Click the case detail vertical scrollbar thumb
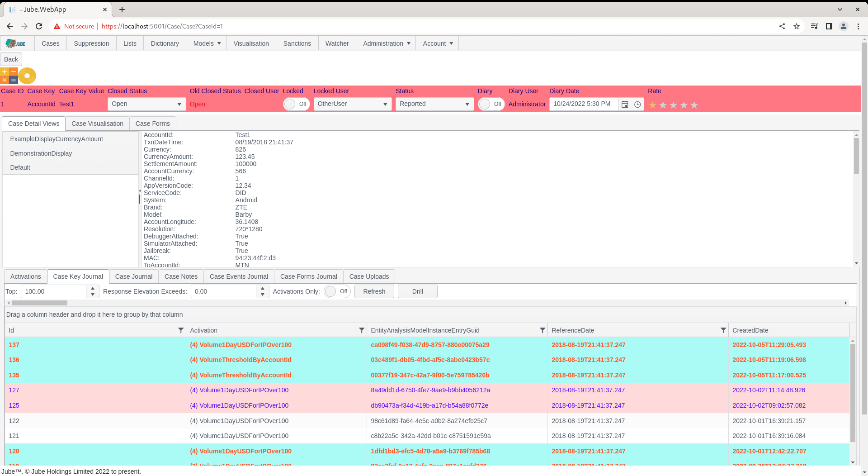868x476 pixels. point(856,156)
